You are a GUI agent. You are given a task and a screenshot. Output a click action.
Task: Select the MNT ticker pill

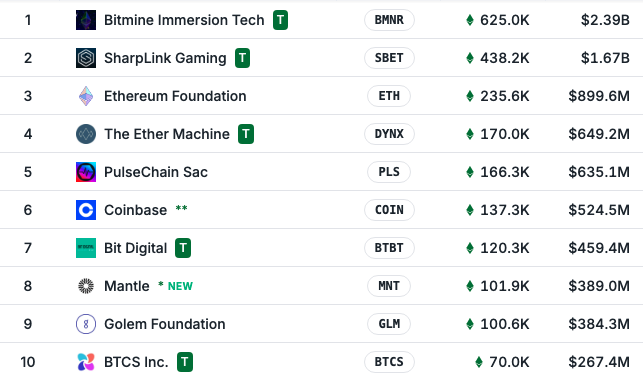click(x=389, y=286)
